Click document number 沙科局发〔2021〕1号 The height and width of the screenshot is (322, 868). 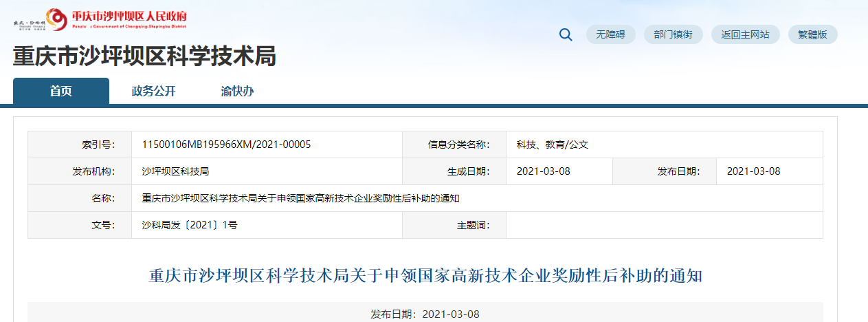point(190,225)
